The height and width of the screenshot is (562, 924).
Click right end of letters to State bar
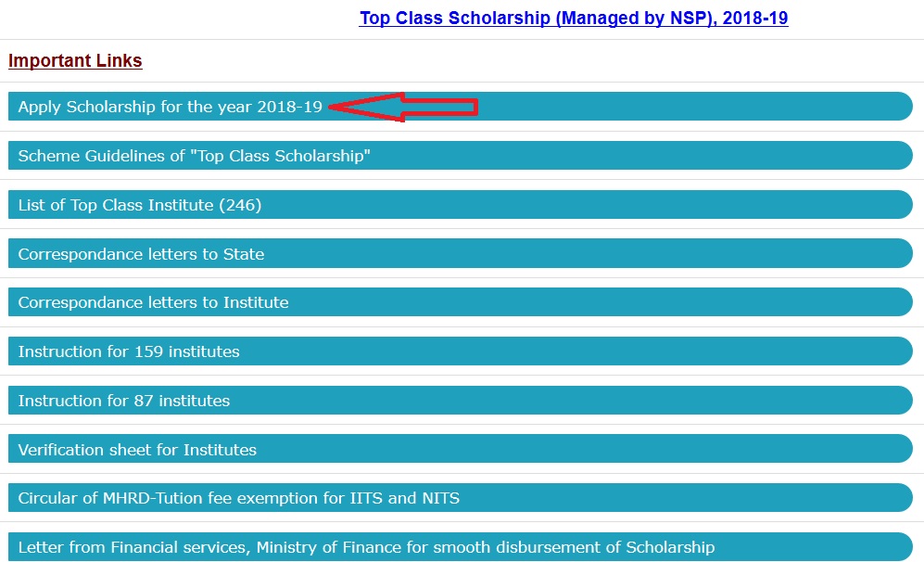(899, 254)
